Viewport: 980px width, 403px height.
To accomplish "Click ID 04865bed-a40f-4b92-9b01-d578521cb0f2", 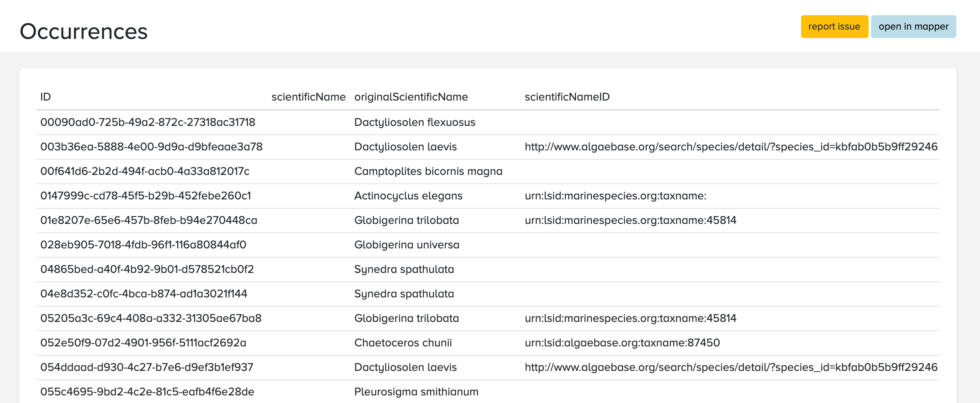I will [x=147, y=269].
